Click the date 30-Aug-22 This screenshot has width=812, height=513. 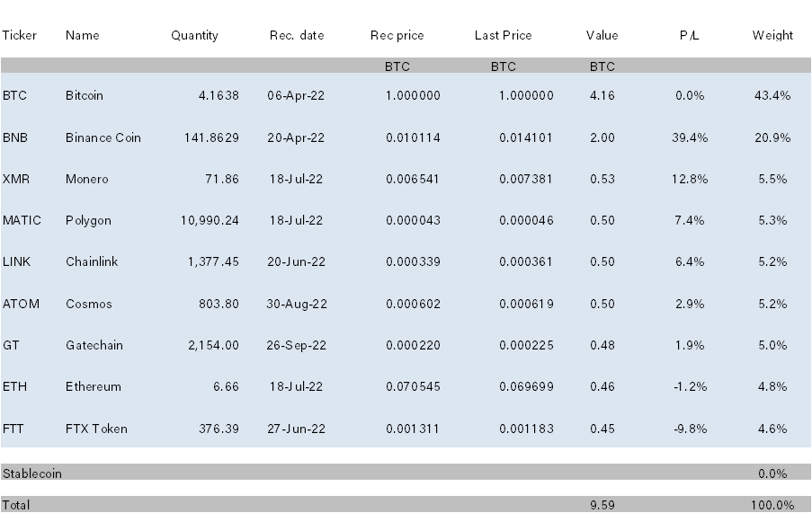[297, 304]
